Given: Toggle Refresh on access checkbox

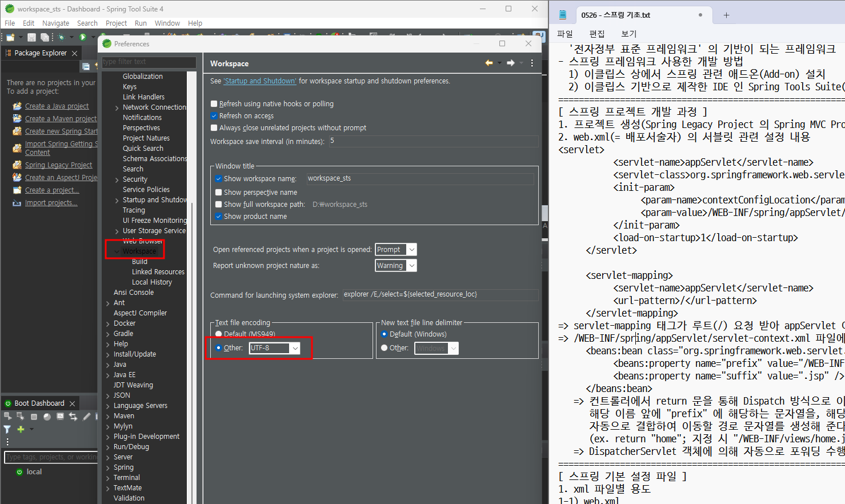Looking at the screenshot, I should [214, 116].
